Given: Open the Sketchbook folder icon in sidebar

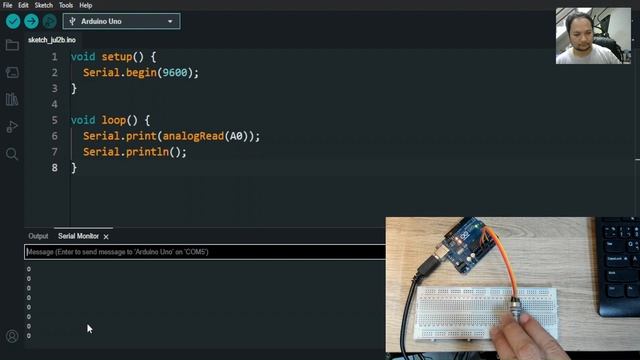Looking at the screenshot, I should point(12,45).
